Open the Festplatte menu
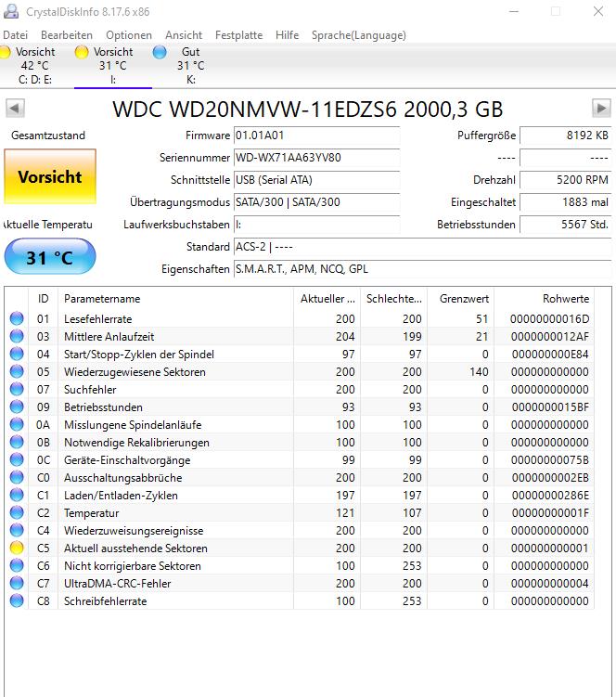 point(238,35)
